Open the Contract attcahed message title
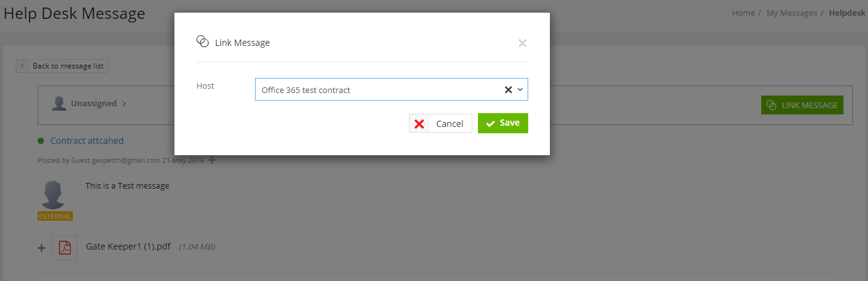Image resolution: width=868 pixels, height=281 pixels. (87, 141)
